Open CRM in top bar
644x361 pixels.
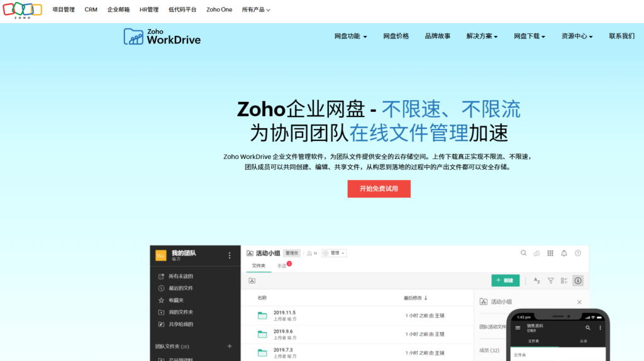point(91,9)
